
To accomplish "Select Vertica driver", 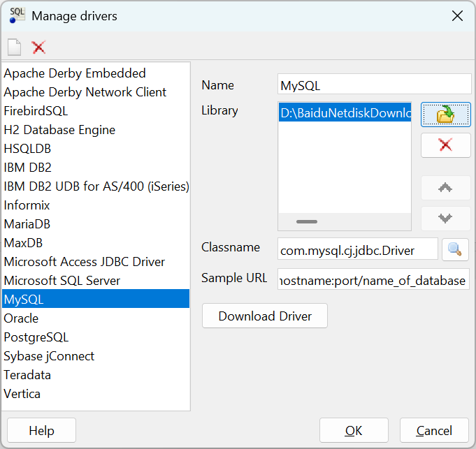I will click(x=96, y=394).
